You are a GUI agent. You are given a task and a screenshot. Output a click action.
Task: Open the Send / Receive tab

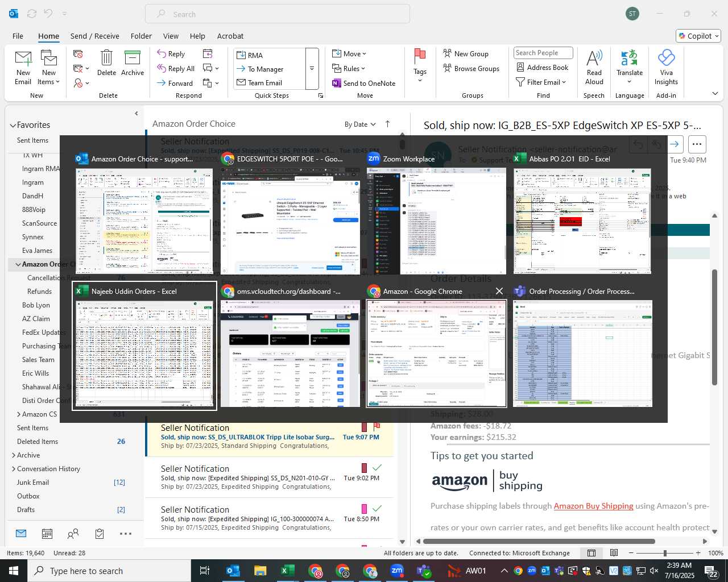(x=95, y=36)
